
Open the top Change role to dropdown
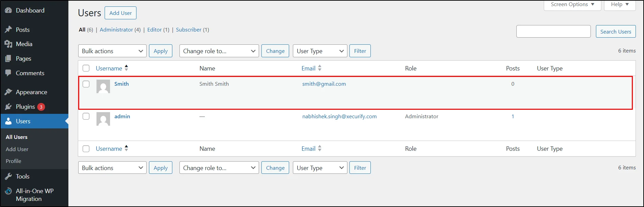(219, 51)
